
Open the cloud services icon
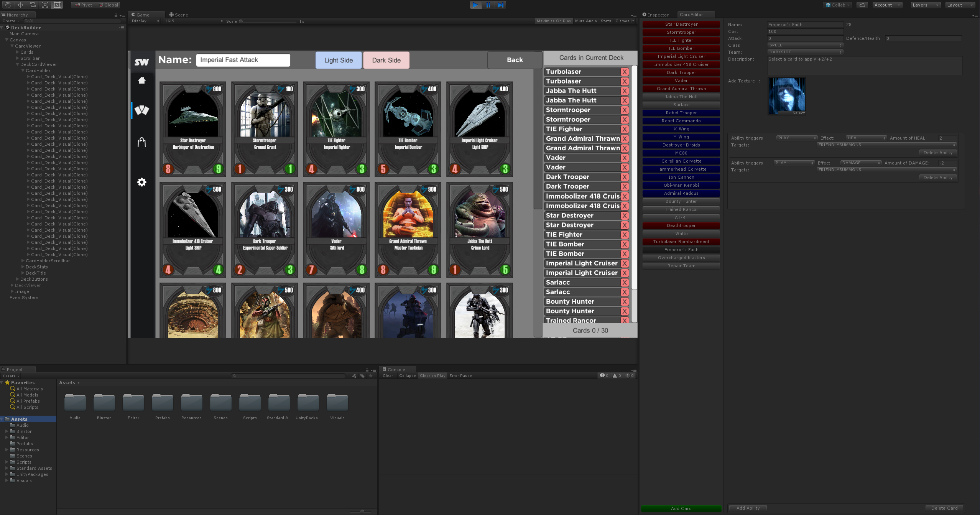tap(862, 5)
